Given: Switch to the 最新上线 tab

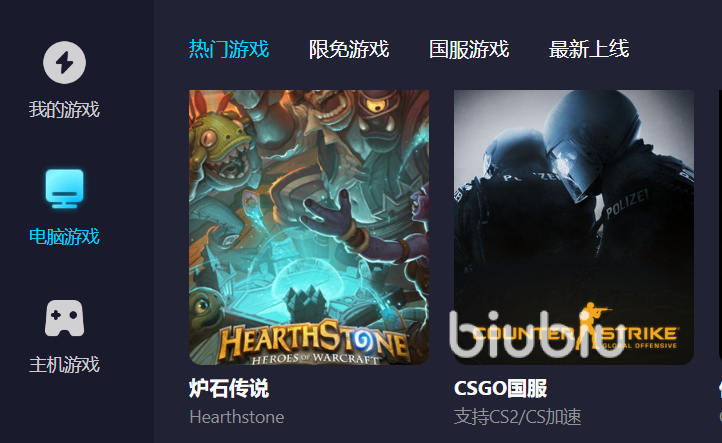Looking at the screenshot, I should [589, 49].
